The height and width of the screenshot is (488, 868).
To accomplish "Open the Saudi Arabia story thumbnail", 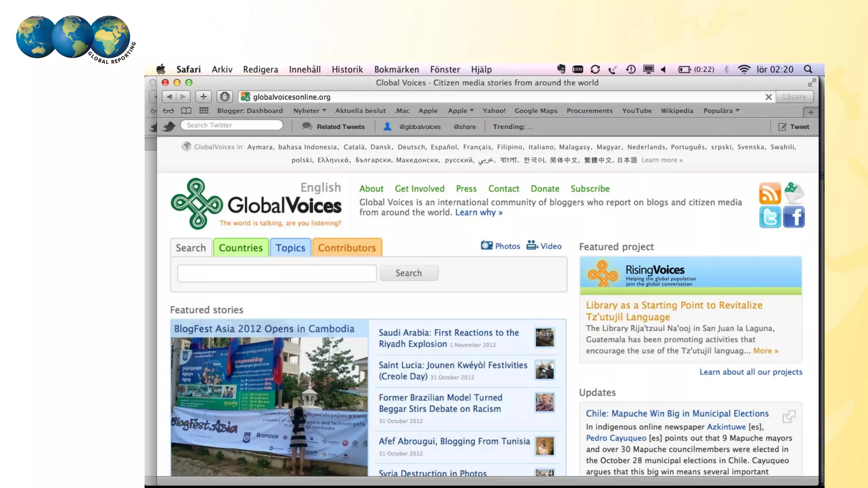I will point(544,338).
